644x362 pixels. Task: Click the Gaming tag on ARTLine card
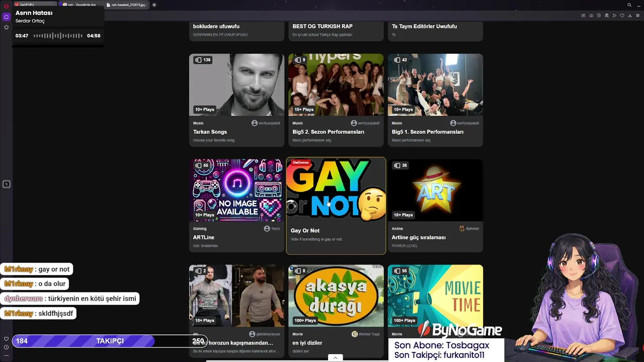200,229
